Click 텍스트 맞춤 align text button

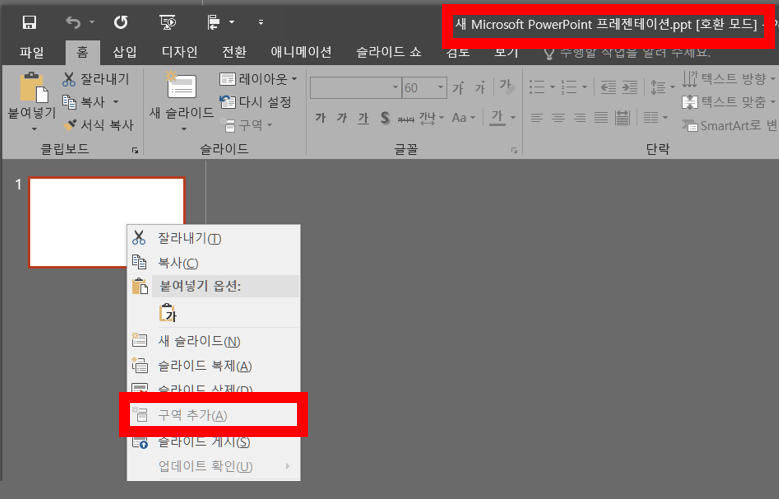tap(729, 102)
